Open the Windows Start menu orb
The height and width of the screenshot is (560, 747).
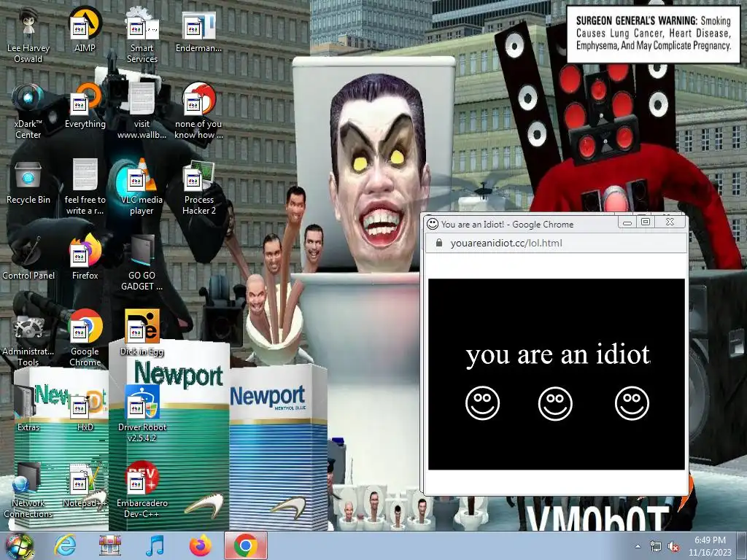(19, 546)
